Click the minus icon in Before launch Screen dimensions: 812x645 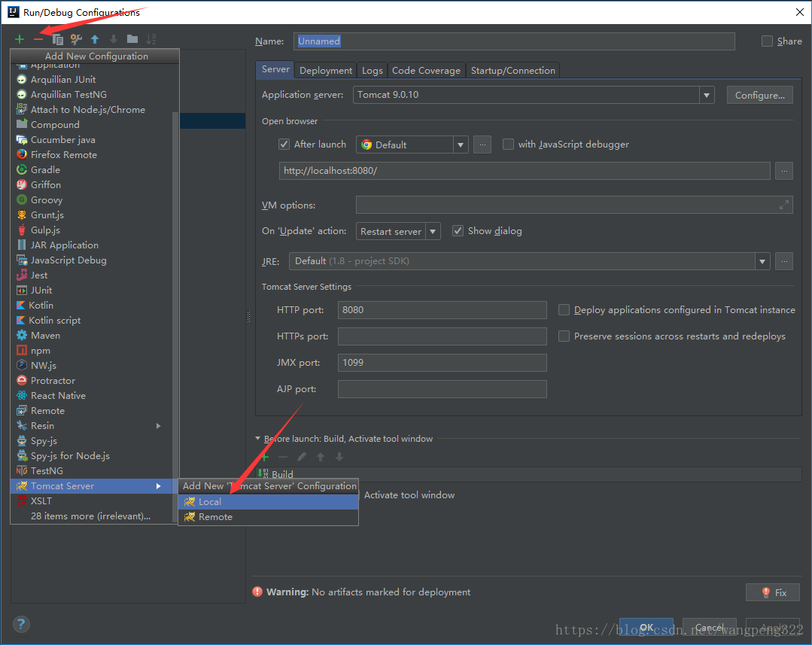click(x=283, y=457)
